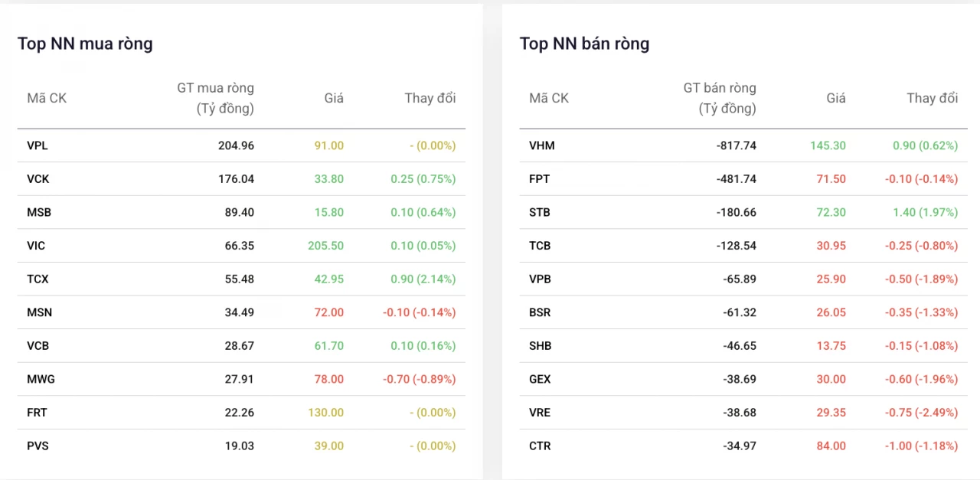This screenshot has height=480, width=980.
Task: Click change value 0.25 (0.75%)
Action: click(x=423, y=179)
